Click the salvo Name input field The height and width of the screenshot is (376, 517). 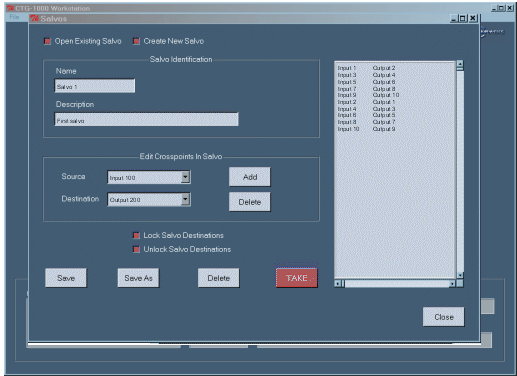95,86
